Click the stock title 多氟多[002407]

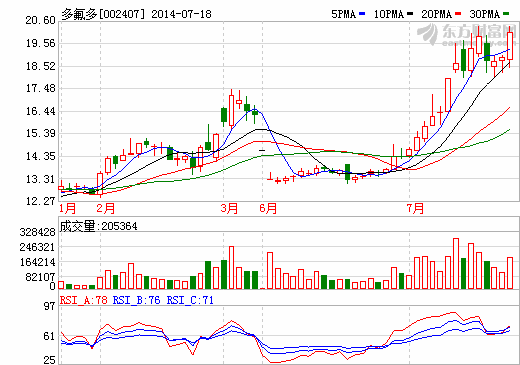(x=103, y=14)
